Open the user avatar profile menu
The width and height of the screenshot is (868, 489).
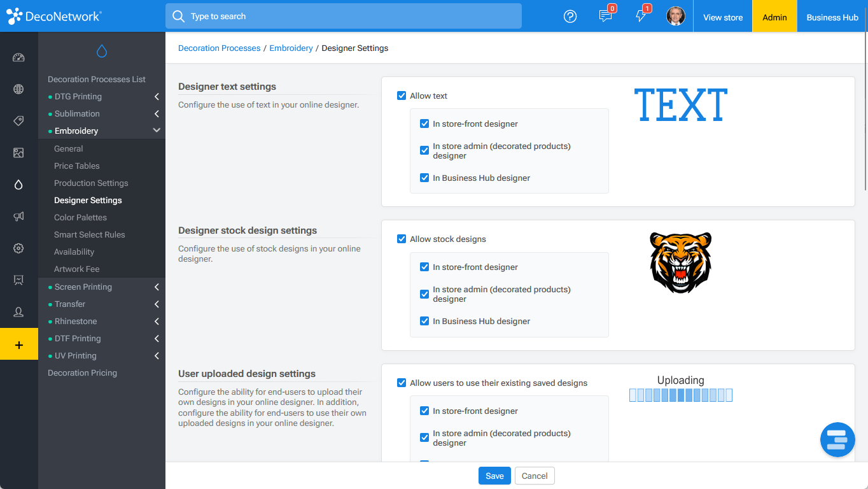tap(676, 16)
